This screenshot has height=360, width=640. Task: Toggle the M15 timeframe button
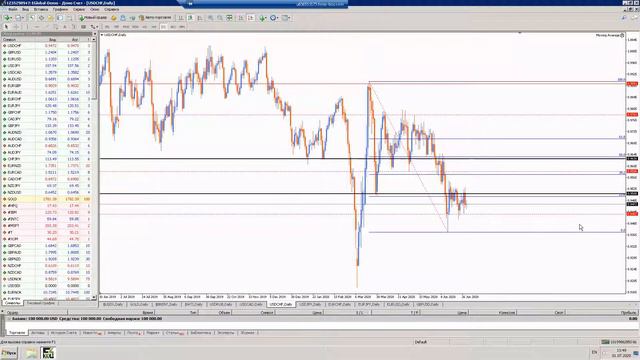point(126,27)
